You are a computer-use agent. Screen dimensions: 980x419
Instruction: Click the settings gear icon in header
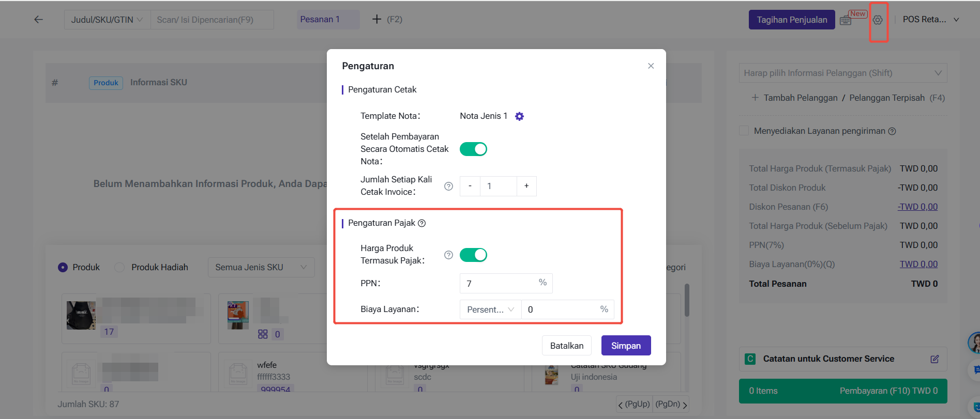click(x=878, y=20)
